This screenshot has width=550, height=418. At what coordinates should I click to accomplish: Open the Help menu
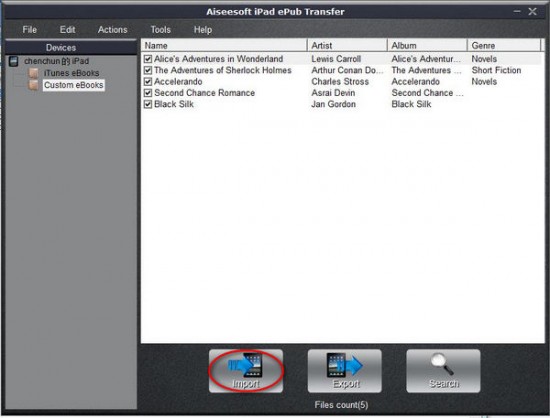point(203,30)
